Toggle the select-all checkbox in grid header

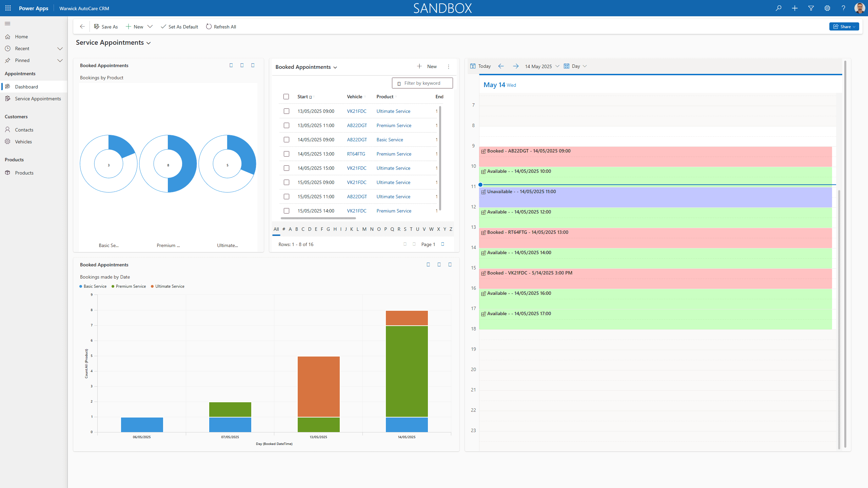pos(286,97)
